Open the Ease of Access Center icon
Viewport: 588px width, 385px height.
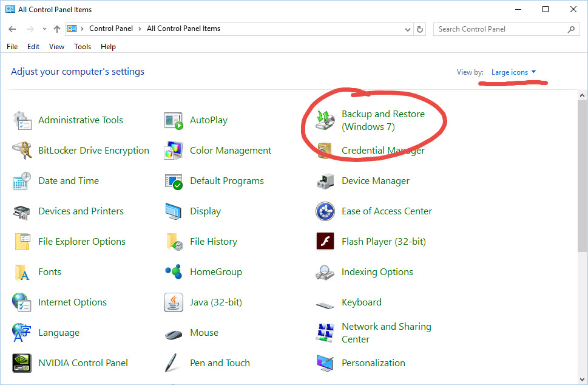tap(325, 211)
